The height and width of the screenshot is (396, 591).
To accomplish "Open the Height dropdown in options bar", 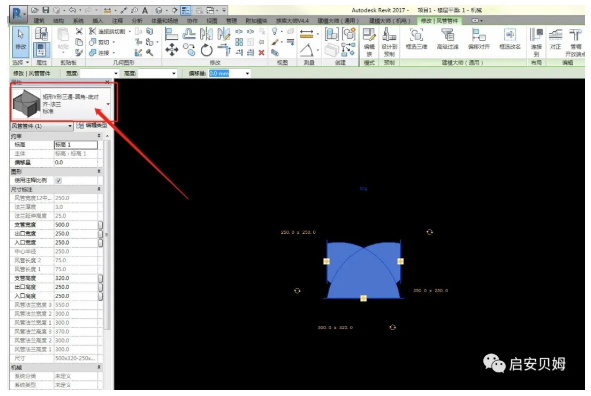I will click(174, 73).
